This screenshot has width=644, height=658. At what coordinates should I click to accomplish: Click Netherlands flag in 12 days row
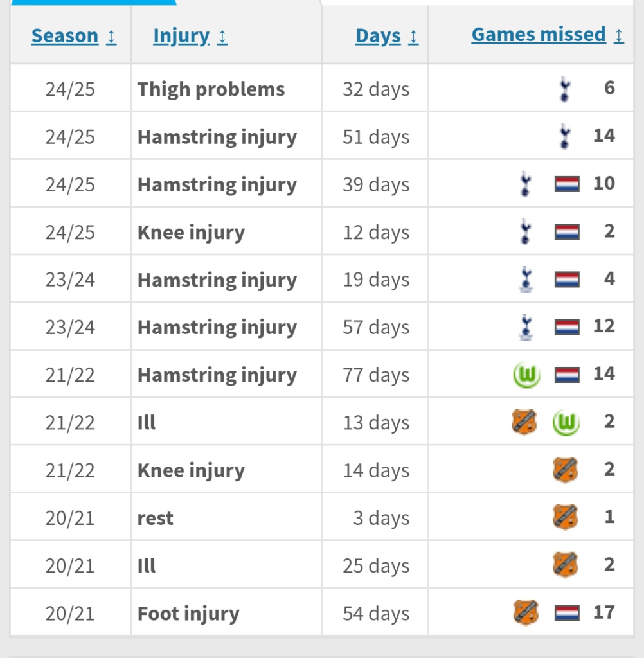point(566,232)
